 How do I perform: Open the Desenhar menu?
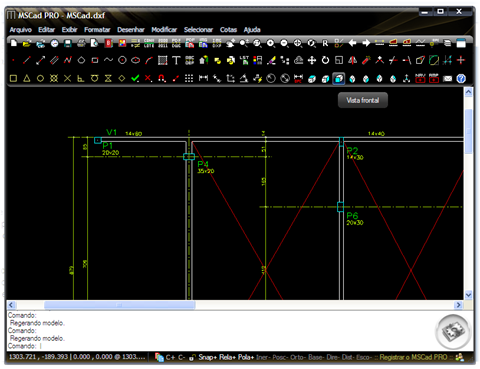131,30
